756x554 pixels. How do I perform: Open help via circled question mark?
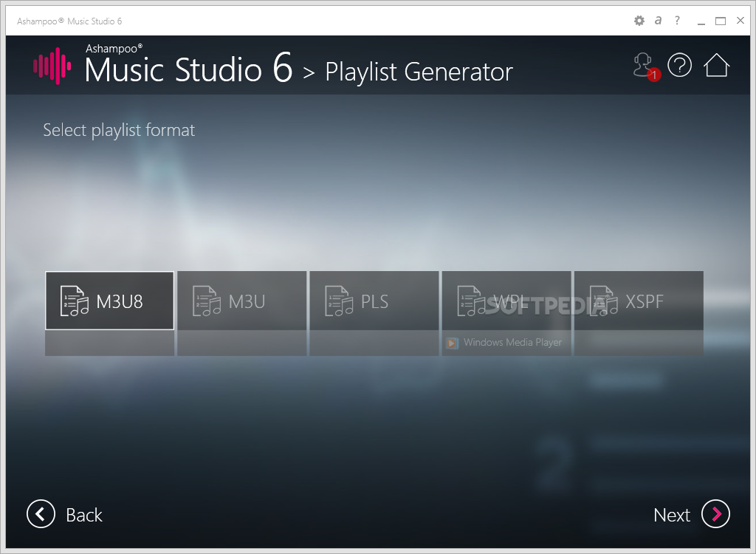click(679, 65)
